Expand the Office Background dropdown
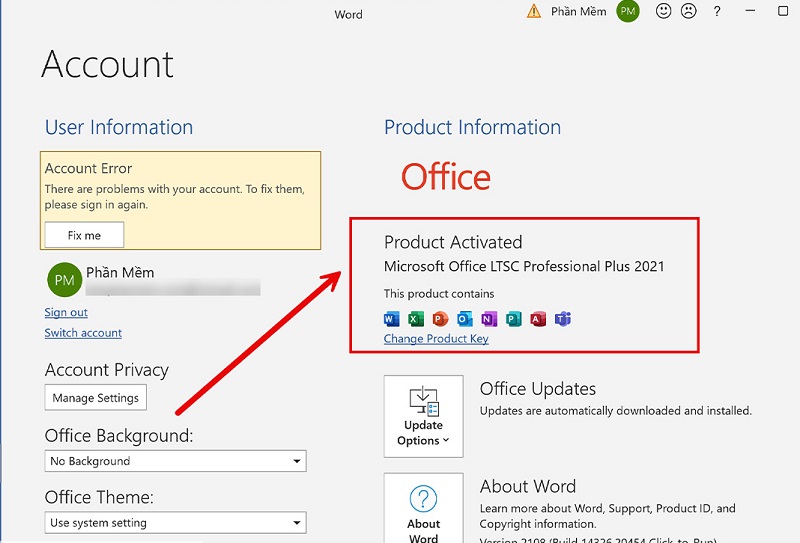The width and height of the screenshot is (800, 543). click(176, 461)
